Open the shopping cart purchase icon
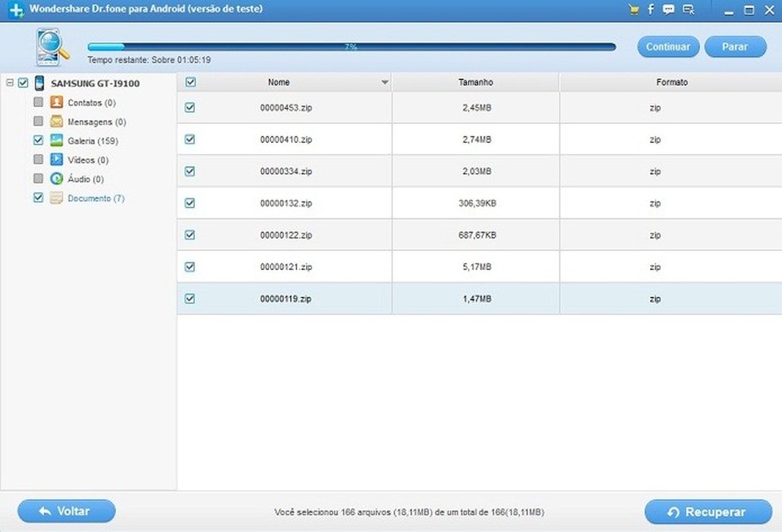This screenshot has width=782, height=532. (633, 10)
